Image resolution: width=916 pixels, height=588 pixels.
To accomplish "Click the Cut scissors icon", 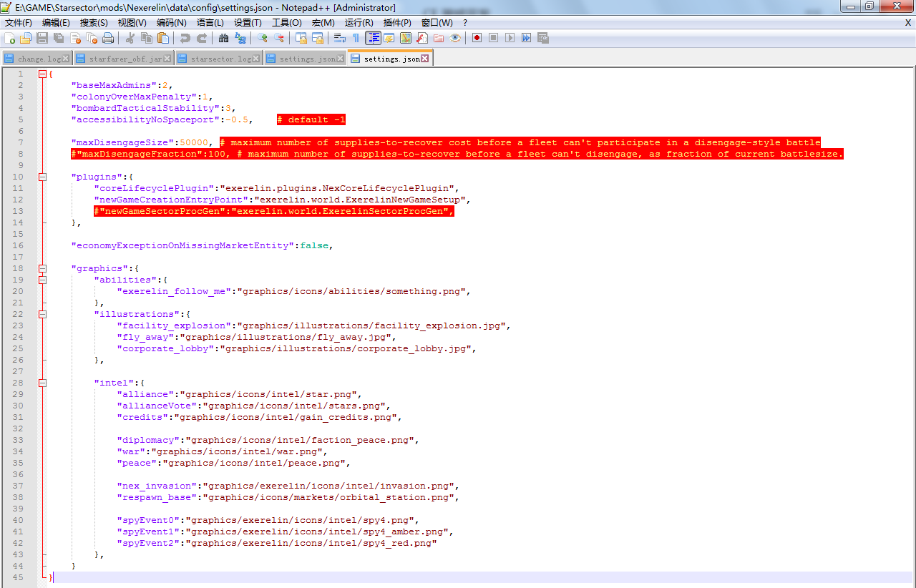I will coord(130,38).
